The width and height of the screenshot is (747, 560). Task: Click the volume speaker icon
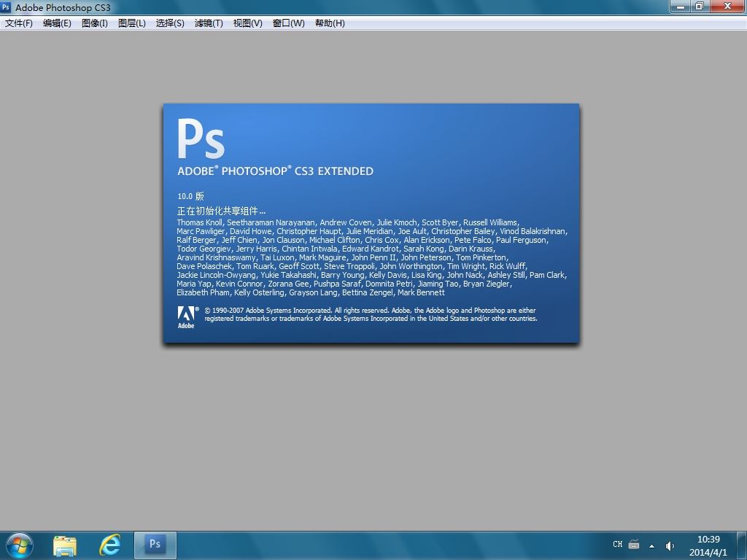tap(670, 545)
